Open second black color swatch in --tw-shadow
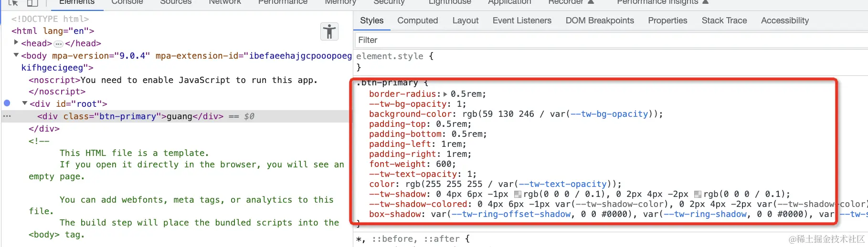The height and width of the screenshot is (247, 868). pyautogui.click(x=698, y=194)
